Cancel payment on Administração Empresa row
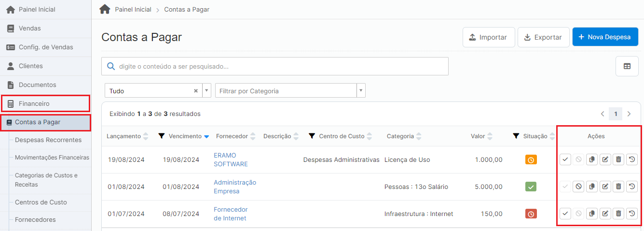The image size is (644, 231). pyautogui.click(x=578, y=187)
